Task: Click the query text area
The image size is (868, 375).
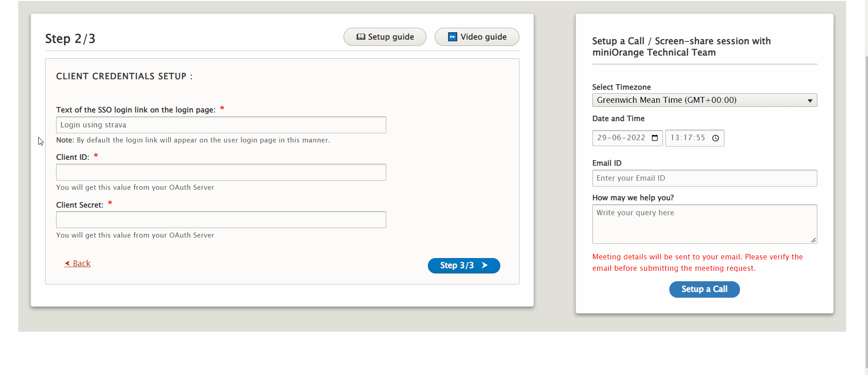Action: pos(704,224)
